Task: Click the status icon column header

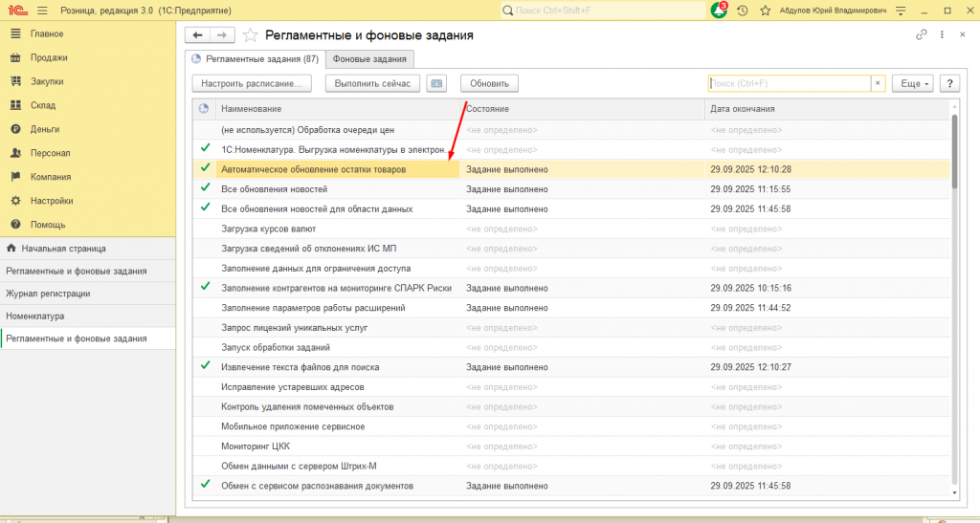Action: tap(204, 109)
